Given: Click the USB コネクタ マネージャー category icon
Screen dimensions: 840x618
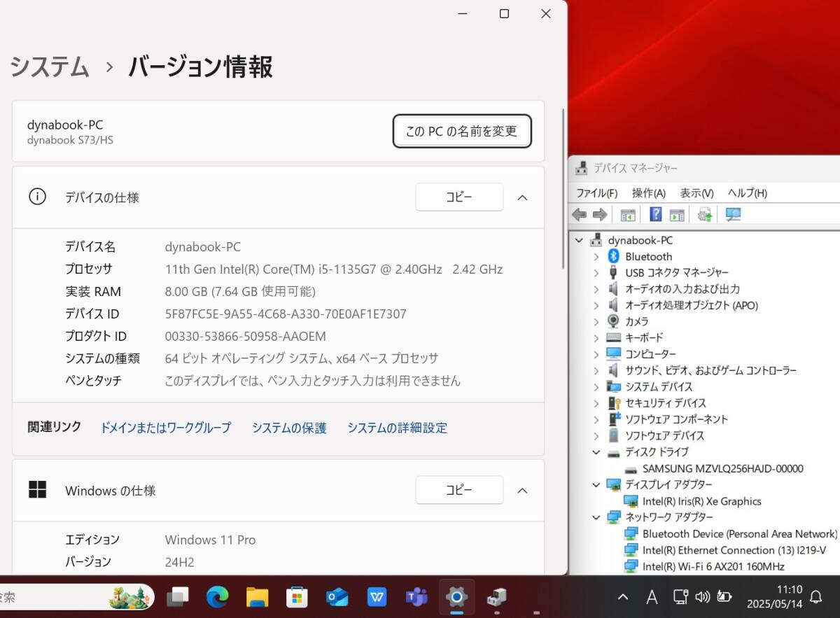Looking at the screenshot, I should (x=614, y=272).
